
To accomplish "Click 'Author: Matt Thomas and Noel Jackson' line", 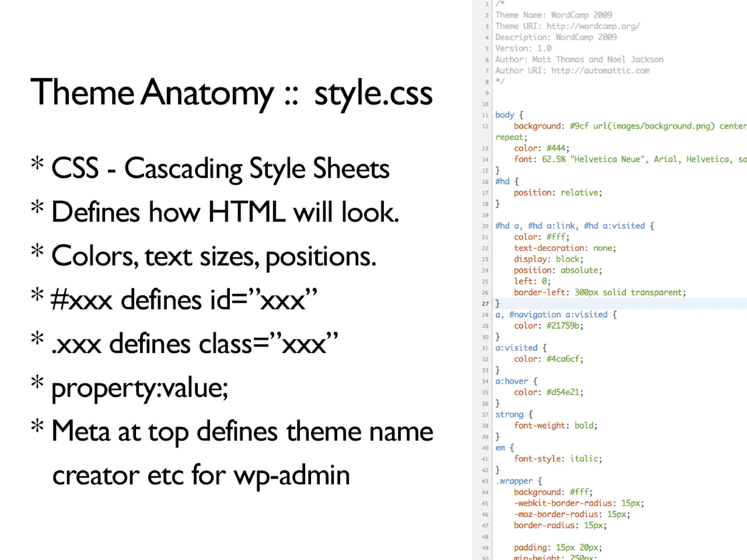I will (x=579, y=59).
